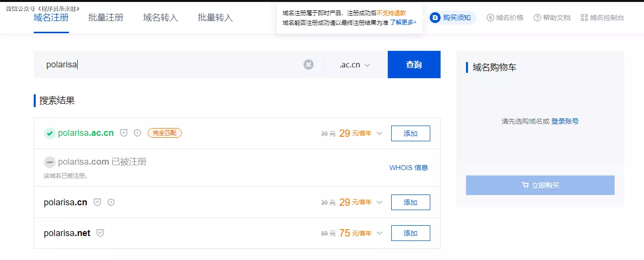Click the first shield icon beside polarisa.cn
The width and height of the screenshot is (644, 260).
tap(97, 202)
